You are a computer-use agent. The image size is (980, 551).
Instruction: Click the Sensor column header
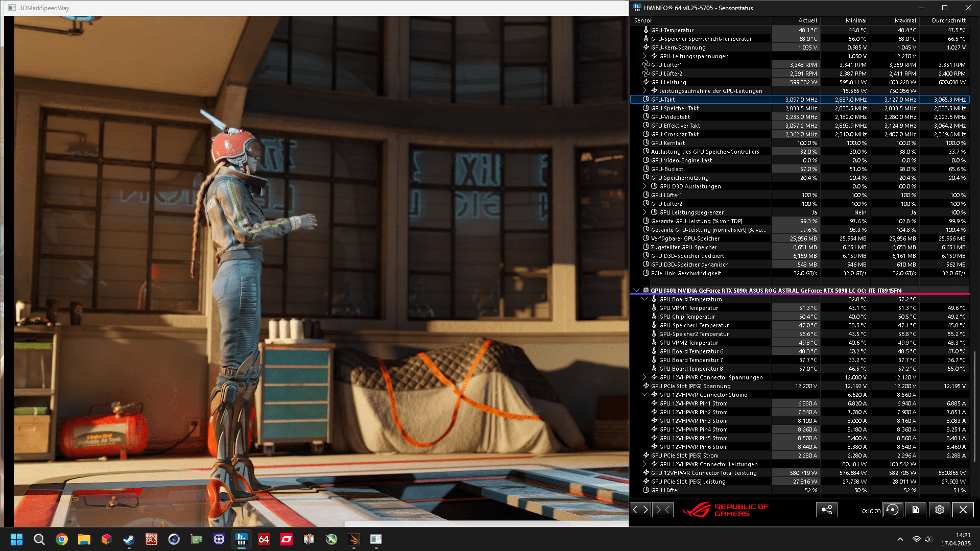coord(701,20)
